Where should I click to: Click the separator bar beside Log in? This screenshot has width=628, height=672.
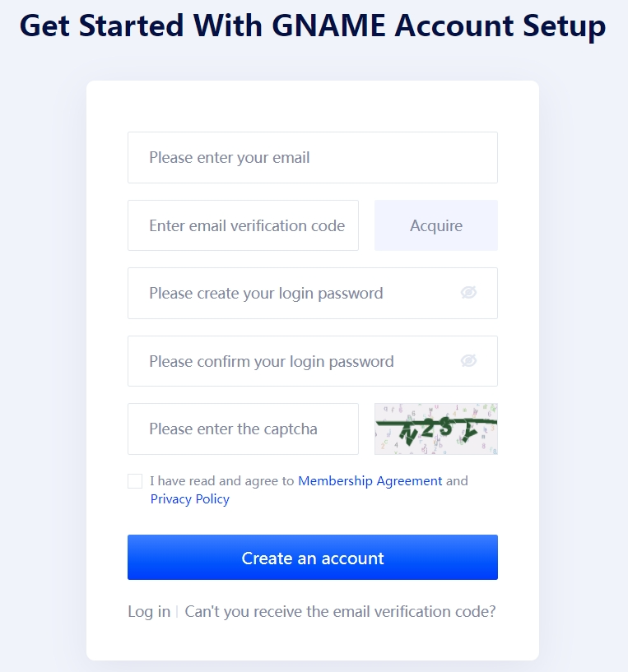(x=177, y=612)
